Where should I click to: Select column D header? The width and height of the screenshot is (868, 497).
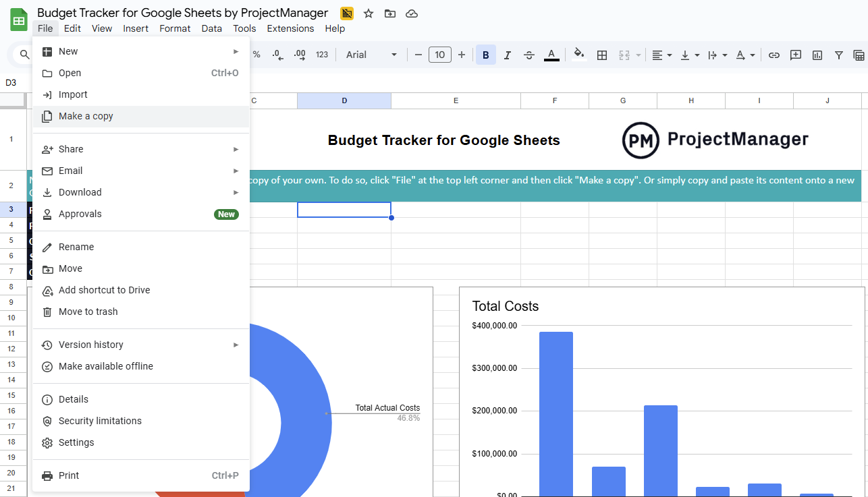344,100
